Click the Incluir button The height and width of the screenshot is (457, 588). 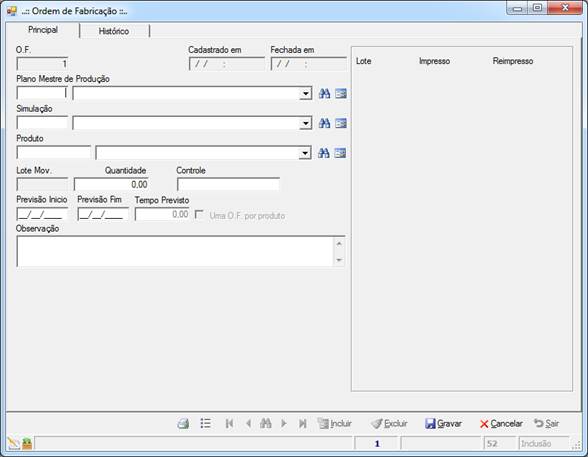click(334, 424)
